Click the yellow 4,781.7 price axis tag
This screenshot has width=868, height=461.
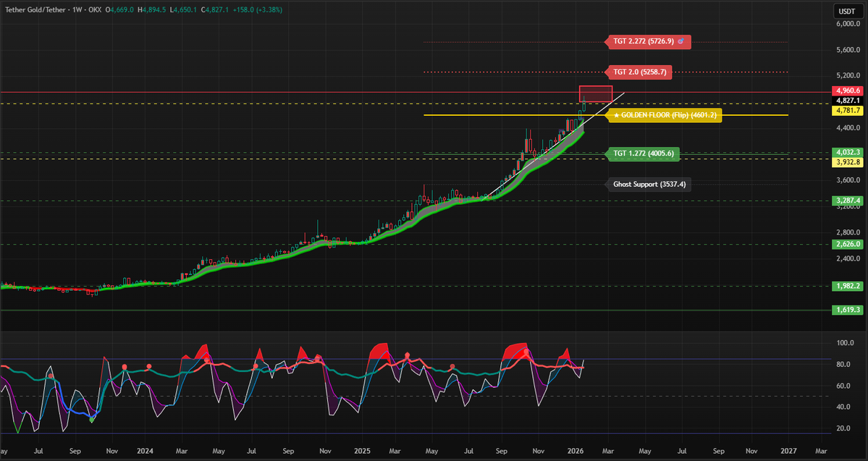point(848,111)
